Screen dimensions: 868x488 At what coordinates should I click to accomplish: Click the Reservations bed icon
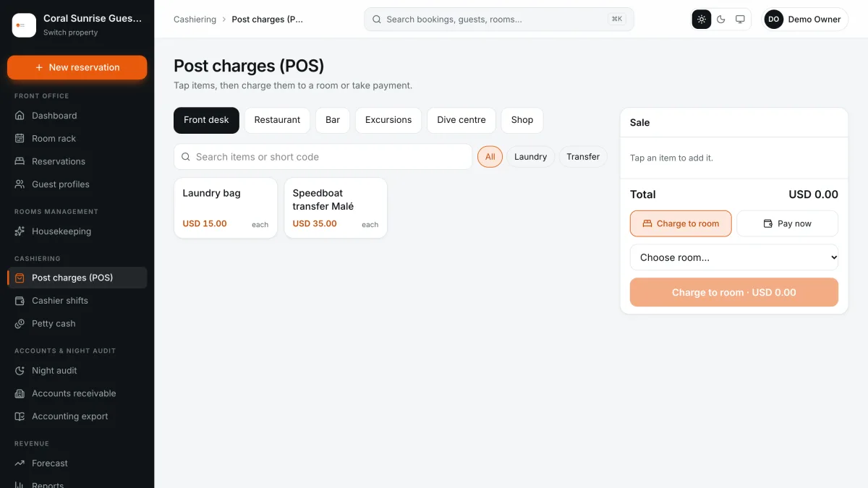20,162
